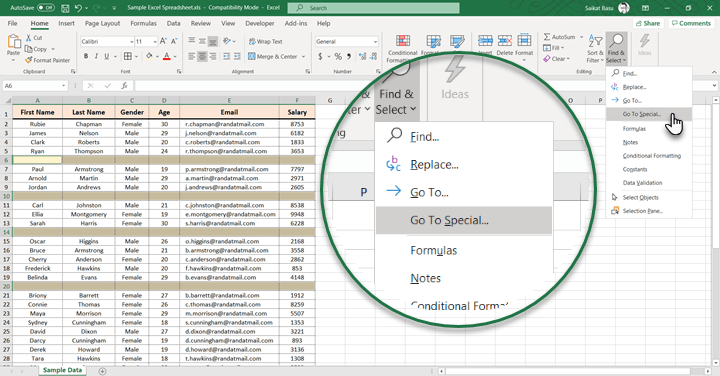Open the Borders dropdown arrow
720x376 pixels.
136,56
